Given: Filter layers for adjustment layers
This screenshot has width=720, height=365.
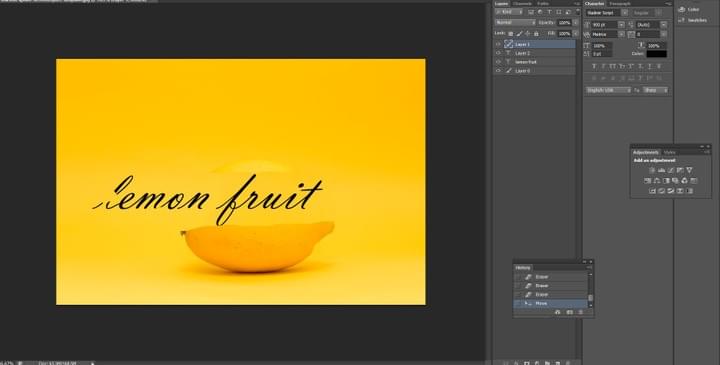Looking at the screenshot, I should [540, 12].
